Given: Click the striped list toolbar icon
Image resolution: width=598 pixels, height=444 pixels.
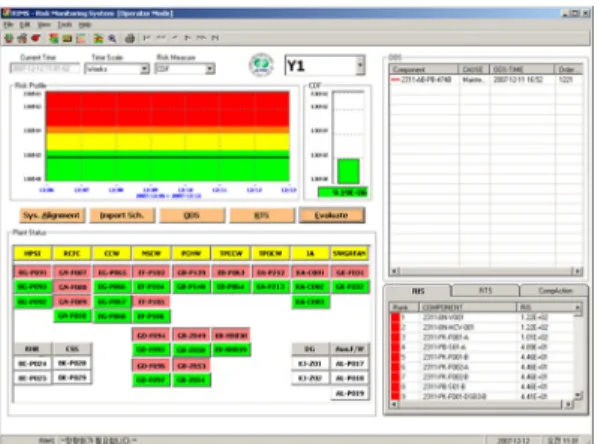Looking at the screenshot, I should (x=81, y=38).
